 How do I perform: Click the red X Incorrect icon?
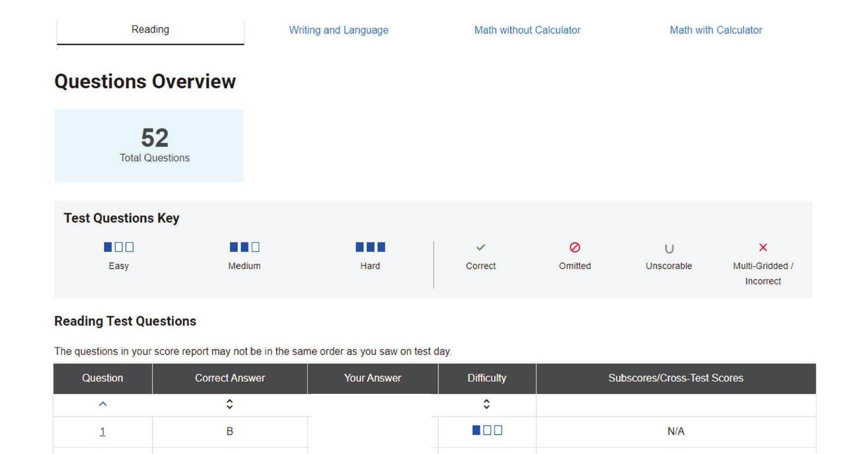click(x=763, y=248)
